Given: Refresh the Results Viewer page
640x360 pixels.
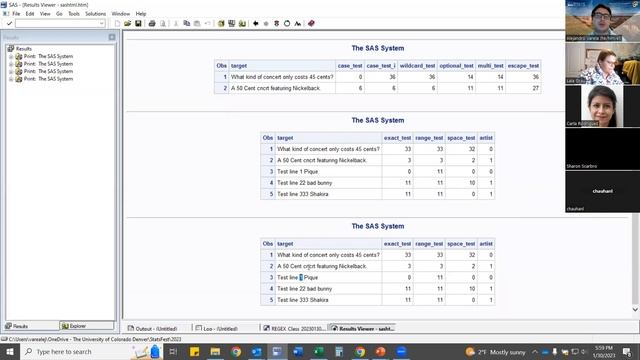Looking at the screenshot, I should click(287, 24).
